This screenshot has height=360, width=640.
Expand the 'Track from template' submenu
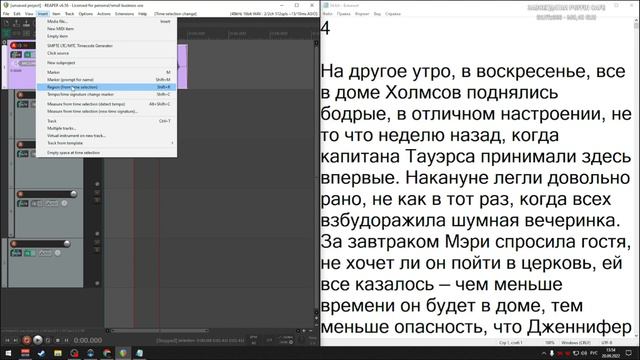(x=107, y=143)
